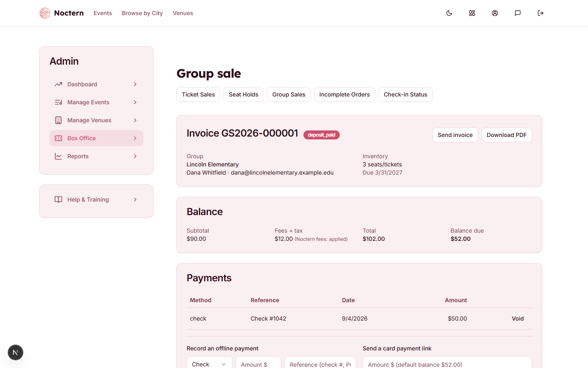This screenshot has height=368, width=588.
Task: Select Manage Events in the sidebar
Action: tap(96, 102)
